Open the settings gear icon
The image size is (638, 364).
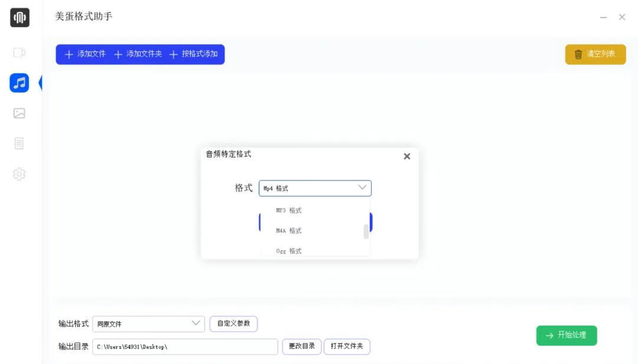pyautogui.click(x=19, y=173)
